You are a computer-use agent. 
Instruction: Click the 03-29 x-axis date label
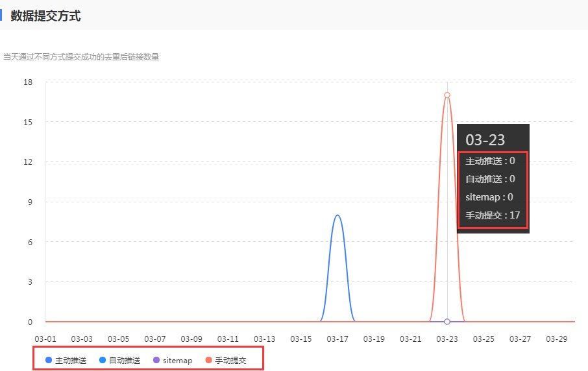[557, 339]
